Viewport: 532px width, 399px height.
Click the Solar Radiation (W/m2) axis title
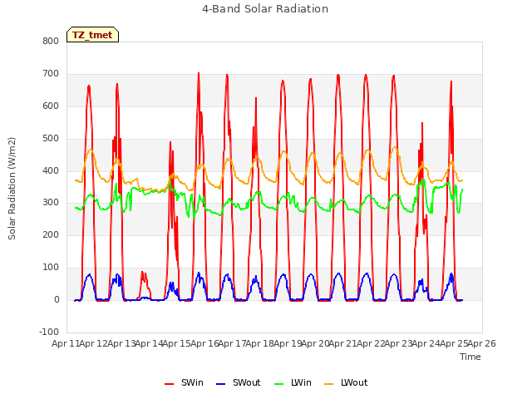click(12, 189)
